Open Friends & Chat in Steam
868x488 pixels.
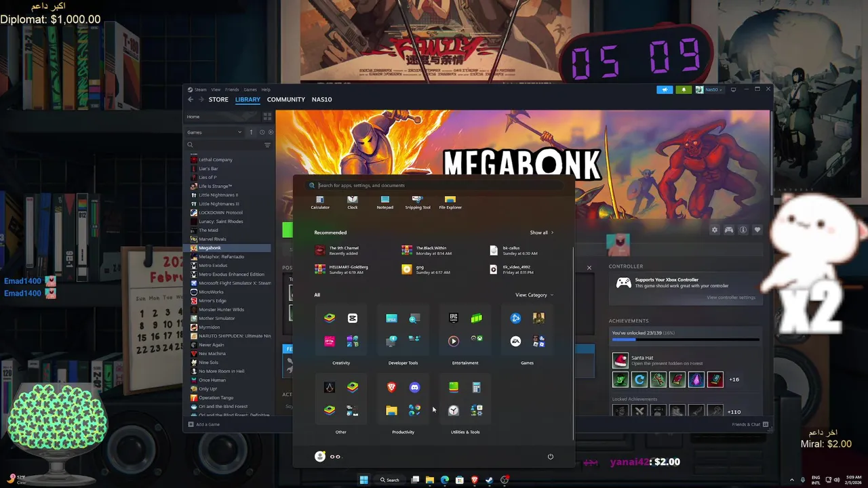[749, 424]
